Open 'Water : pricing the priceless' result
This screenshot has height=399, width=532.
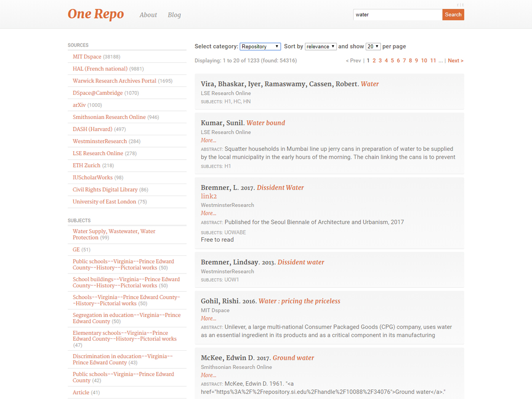[299, 301]
